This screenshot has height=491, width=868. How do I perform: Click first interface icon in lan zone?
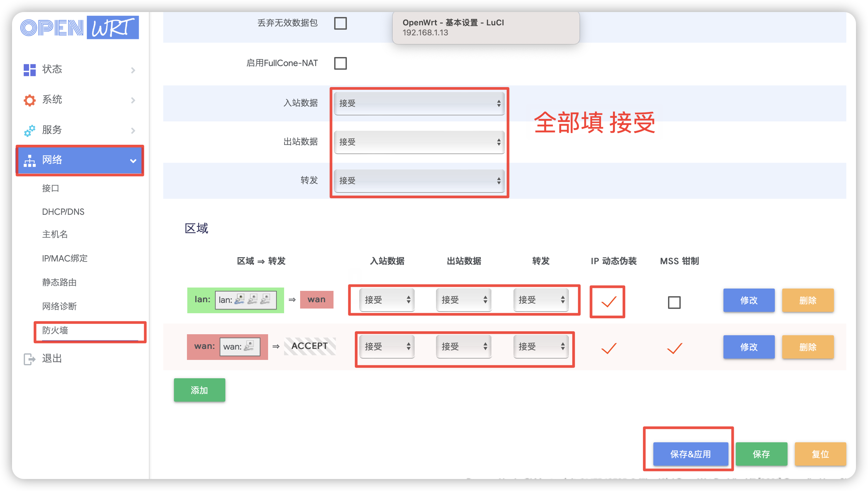click(240, 299)
